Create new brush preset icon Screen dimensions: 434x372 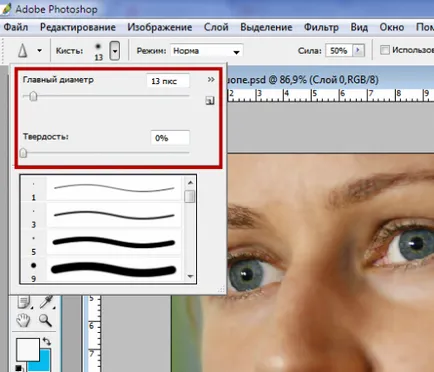210,101
